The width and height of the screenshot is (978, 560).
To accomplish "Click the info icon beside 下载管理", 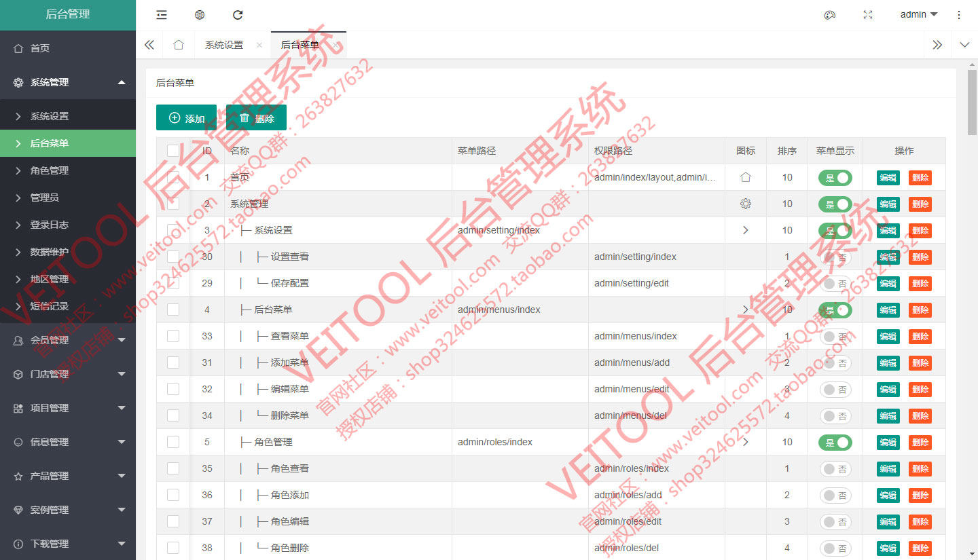I will pyautogui.click(x=18, y=544).
